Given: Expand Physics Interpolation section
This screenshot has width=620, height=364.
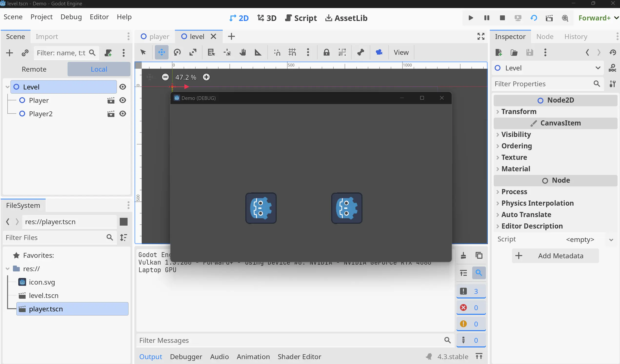Looking at the screenshot, I should (x=555, y=203).
